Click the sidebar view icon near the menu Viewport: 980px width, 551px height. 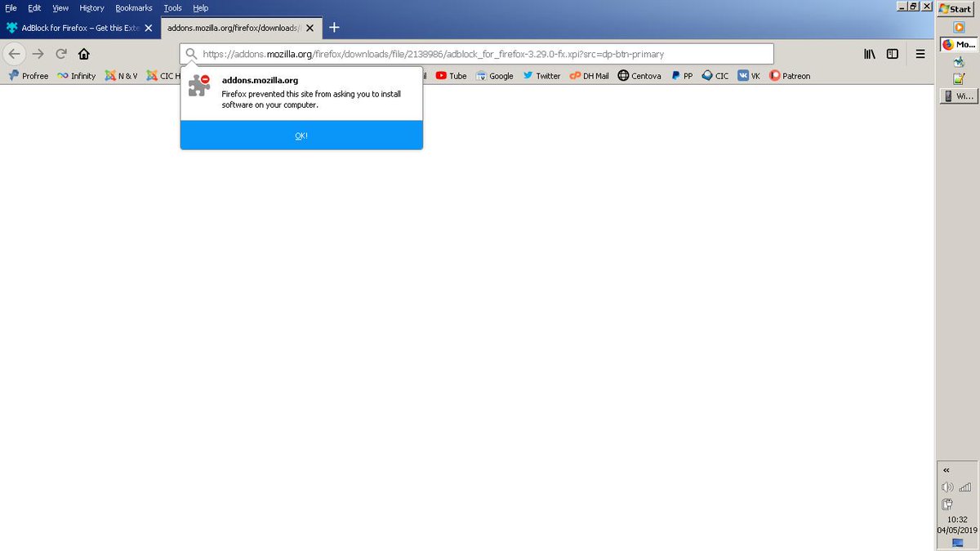click(x=891, y=53)
